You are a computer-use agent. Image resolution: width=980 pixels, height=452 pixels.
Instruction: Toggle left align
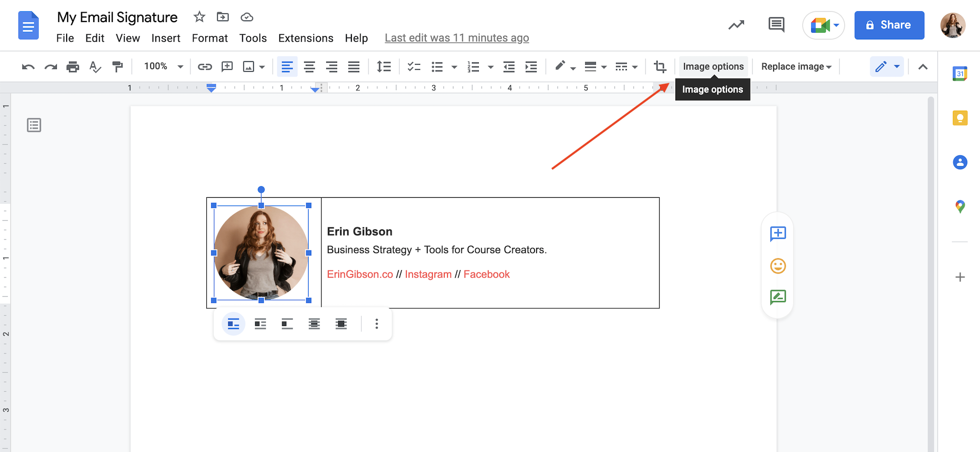pos(287,67)
